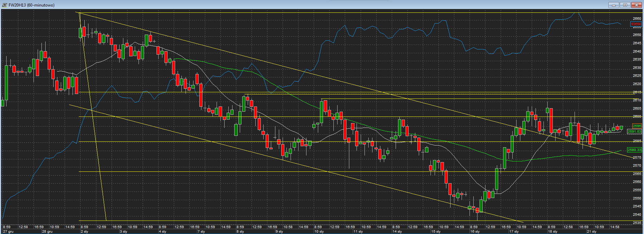Click the 21 sty date label
644x234 pixels.
(591, 232)
